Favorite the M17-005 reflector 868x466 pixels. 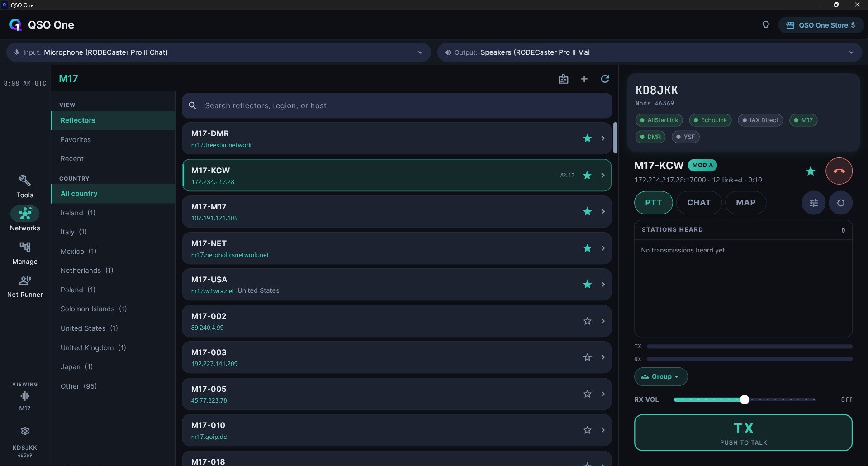point(587,394)
